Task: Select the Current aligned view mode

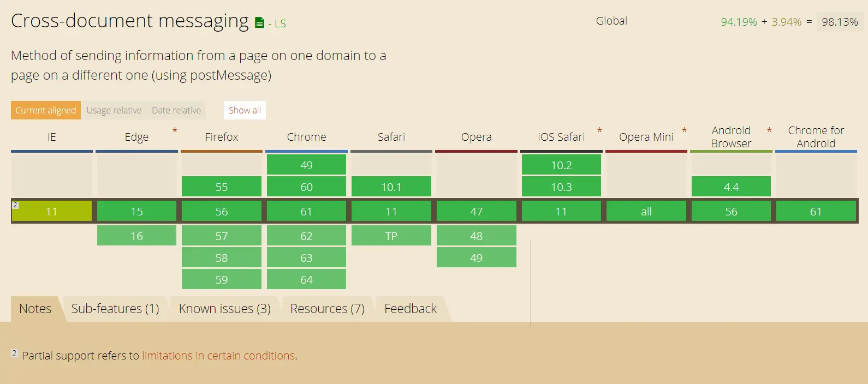Action: coord(46,110)
